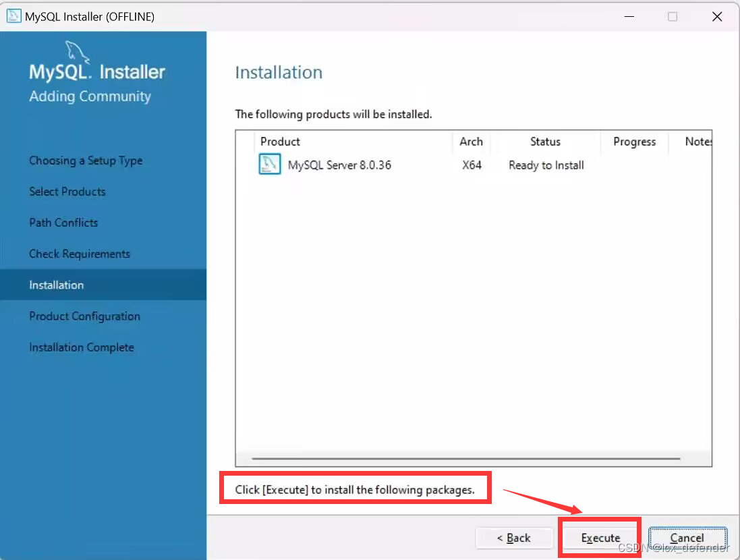Cancel the MySQL installation
The height and width of the screenshot is (560, 740).
pyautogui.click(x=687, y=538)
